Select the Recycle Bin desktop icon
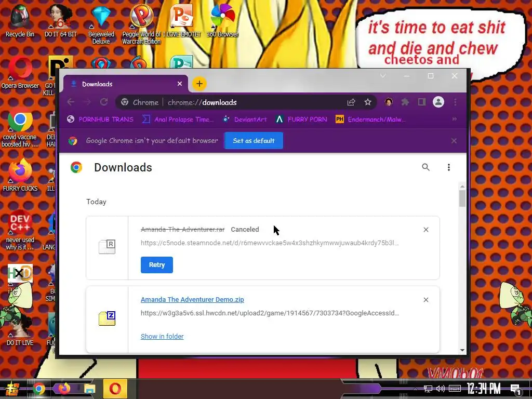 pos(20,20)
